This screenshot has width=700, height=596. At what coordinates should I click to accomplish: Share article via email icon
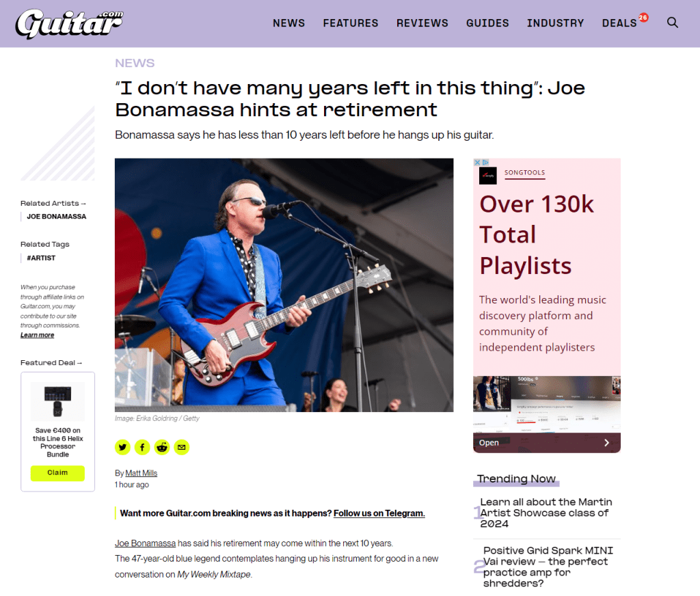[x=182, y=447]
